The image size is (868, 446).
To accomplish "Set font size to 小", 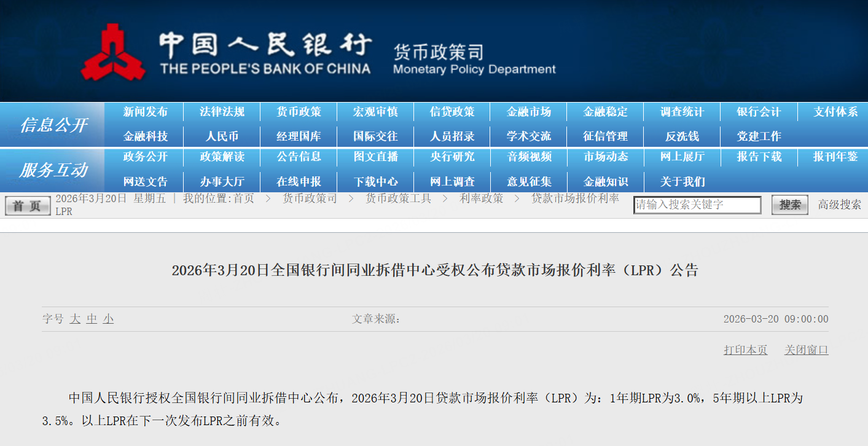I will pos(108,319).
